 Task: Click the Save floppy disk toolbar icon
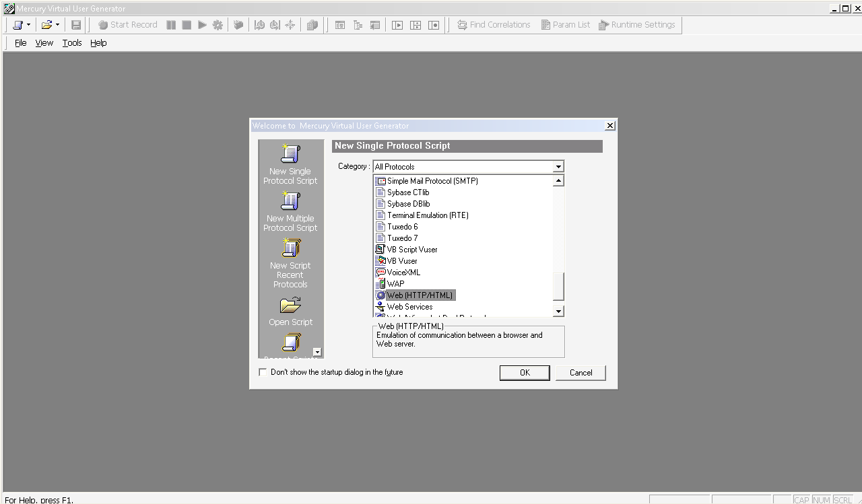[76, 25]
